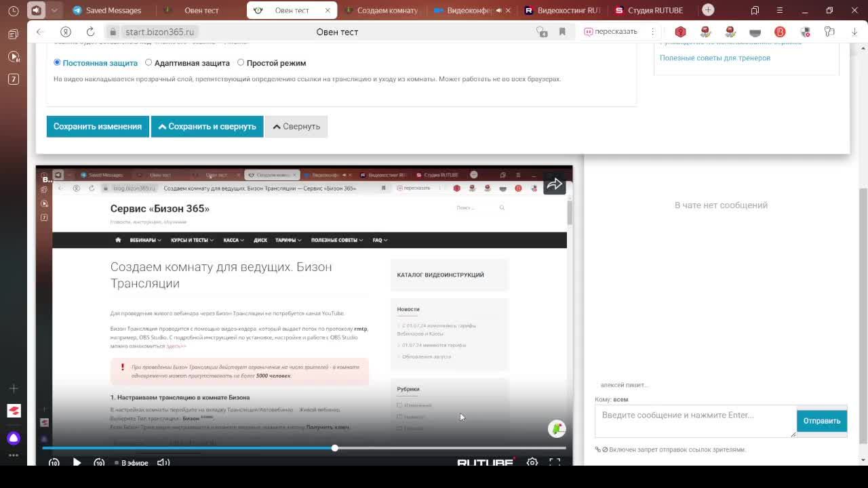Image resolution: width=868 pixels, height=488 pixels.
Task: Click the speaker sound icon in top-left corner
Action: click(37, 10)
